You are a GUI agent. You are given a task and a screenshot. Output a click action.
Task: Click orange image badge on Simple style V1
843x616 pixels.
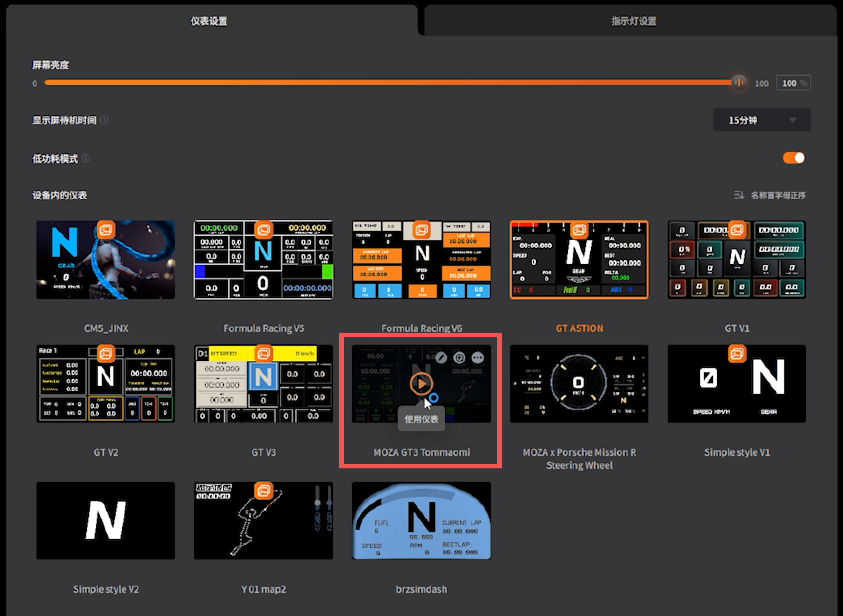click(x=737, y=354)
